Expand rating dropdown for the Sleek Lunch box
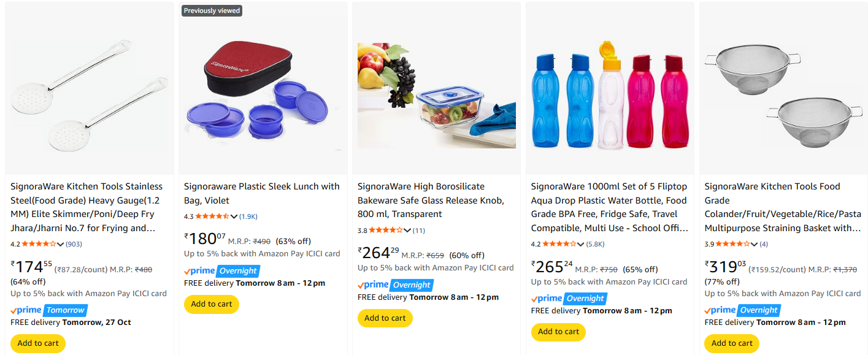 click(x=234, y=216)
